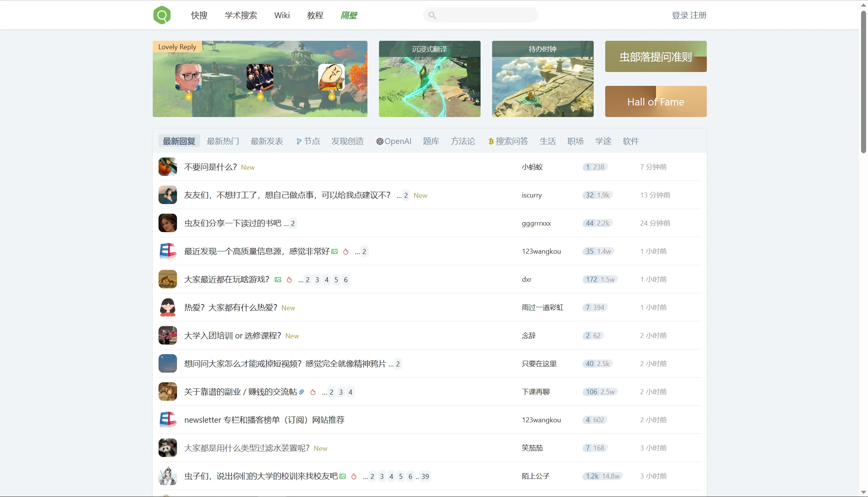868x497 pixels.
Task: Switch to the 最新热门 tab
Action: click(x=223, y=141)
